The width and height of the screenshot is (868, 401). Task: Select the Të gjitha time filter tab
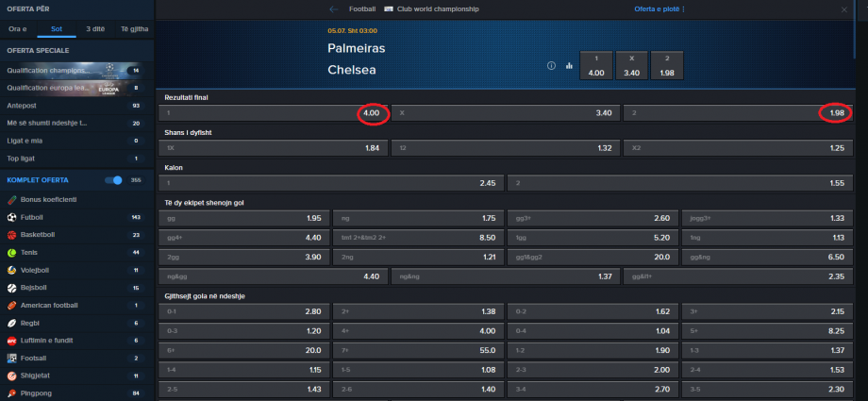coord(135,29)
